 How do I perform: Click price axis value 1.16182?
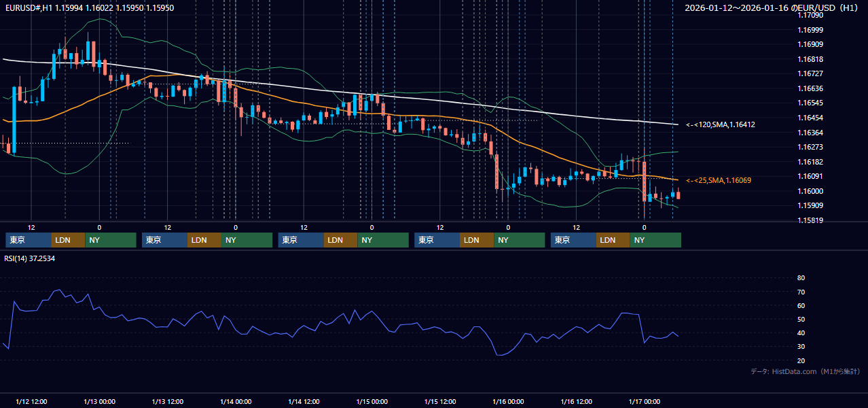point(810,163)
